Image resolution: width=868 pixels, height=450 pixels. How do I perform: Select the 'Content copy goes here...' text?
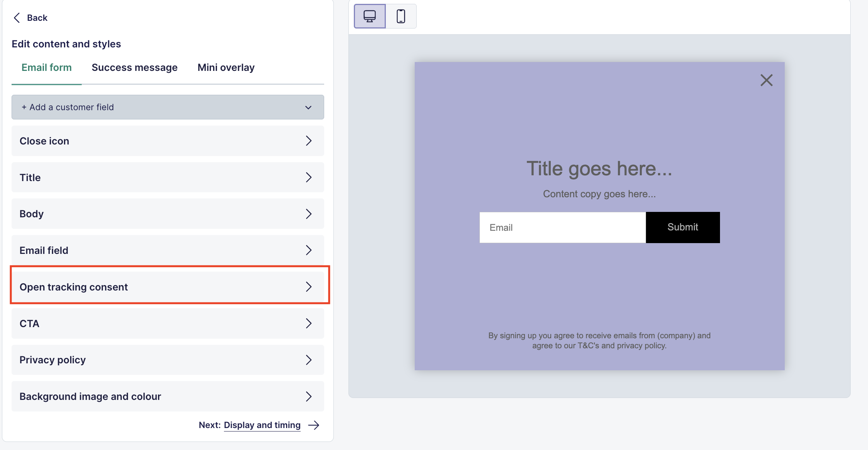599,194
